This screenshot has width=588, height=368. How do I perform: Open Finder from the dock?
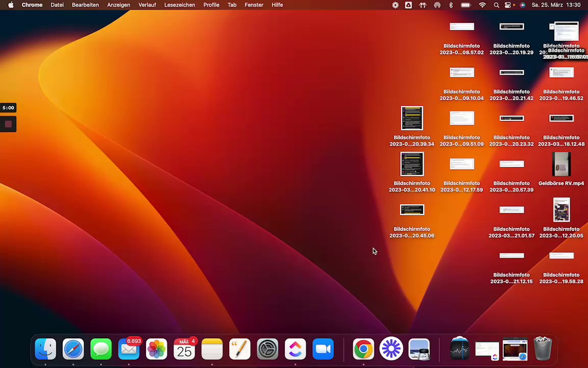pyautogui.click(x=45, y=349)
